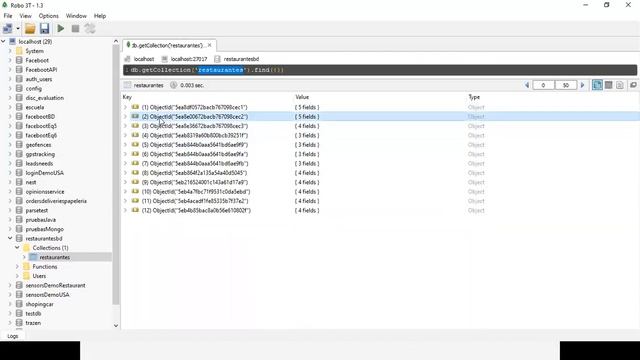Click the Open folder toolbar icon
The height and width of the screenshot is (360, 640).
point(30,29)
